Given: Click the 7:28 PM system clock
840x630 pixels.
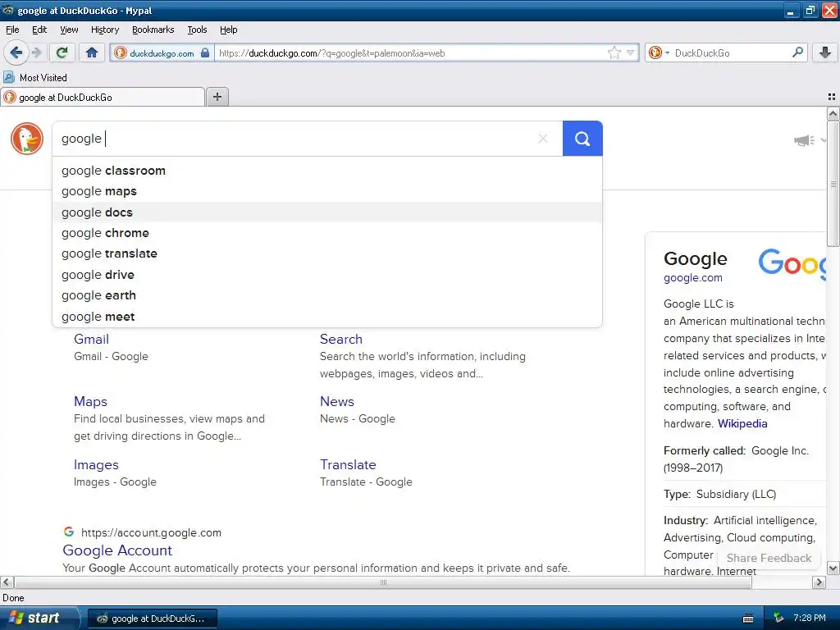Looking at the screenshot, I should (x=810, y=618).
